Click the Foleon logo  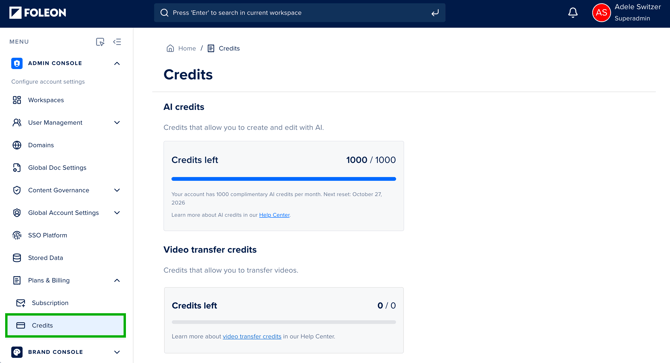click(x=38, y=13)
